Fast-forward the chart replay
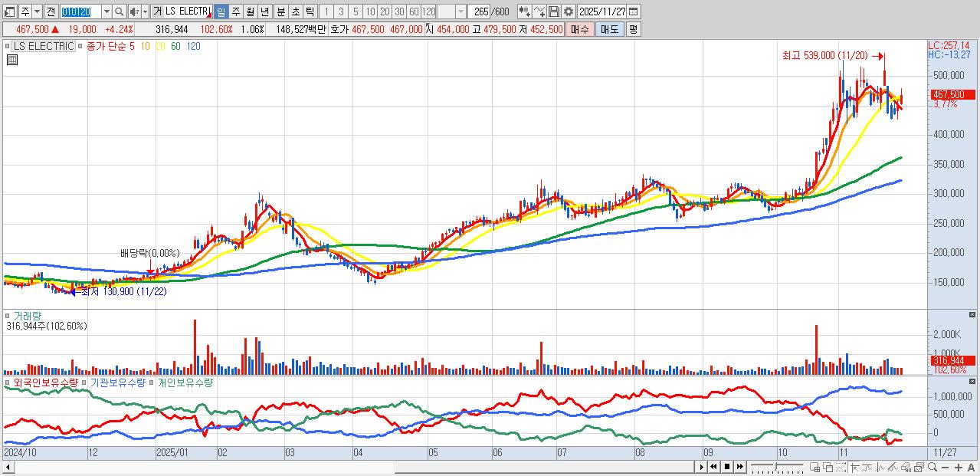980x476 pixels. [x=740, y=467]
